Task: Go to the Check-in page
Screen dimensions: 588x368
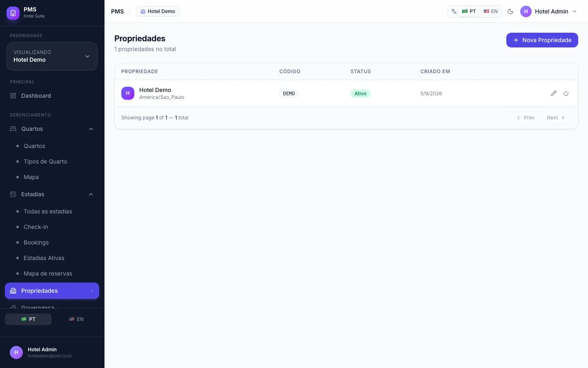Action: tap(36, 227)
